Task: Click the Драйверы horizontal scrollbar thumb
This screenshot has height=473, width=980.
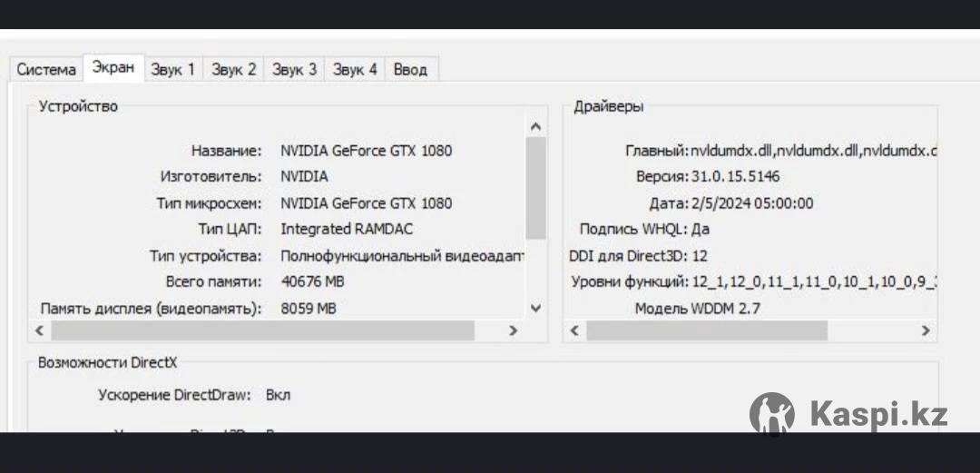Action: click(706, 331)
